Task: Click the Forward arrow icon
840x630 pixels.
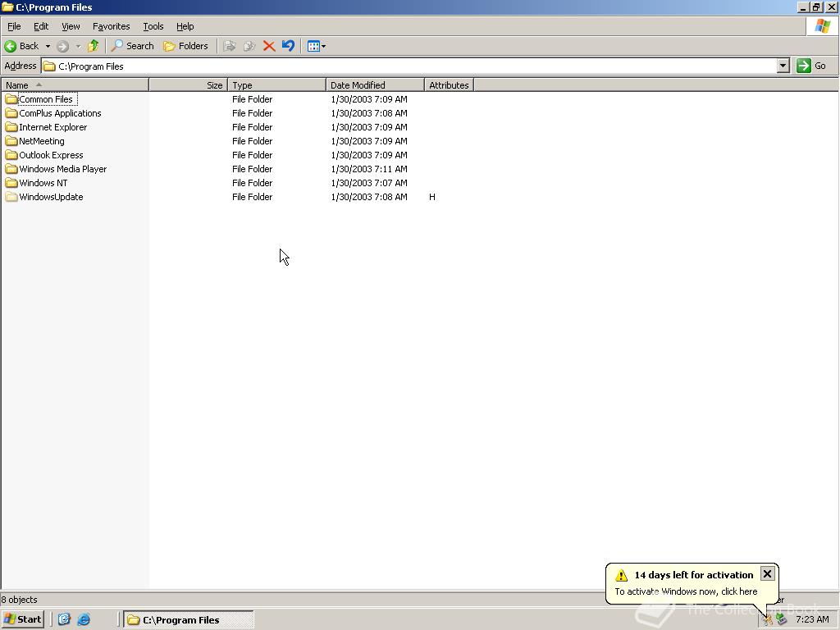Action: tap(62, 46)
